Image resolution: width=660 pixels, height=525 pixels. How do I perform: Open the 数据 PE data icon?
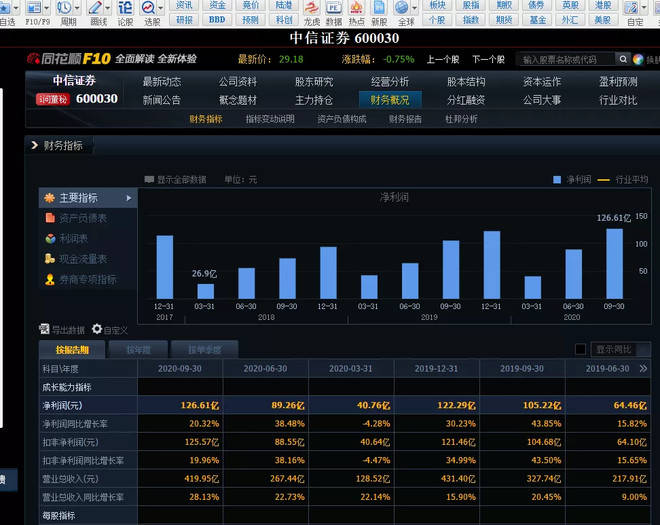click(x=334, y=8)
